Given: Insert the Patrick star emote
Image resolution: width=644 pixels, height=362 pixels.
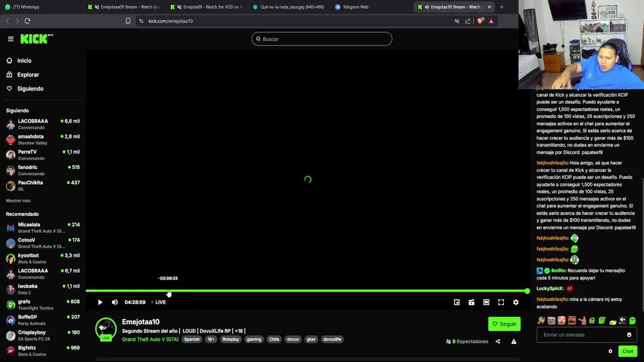Looking at the screenshot, I should click(582, 320).
